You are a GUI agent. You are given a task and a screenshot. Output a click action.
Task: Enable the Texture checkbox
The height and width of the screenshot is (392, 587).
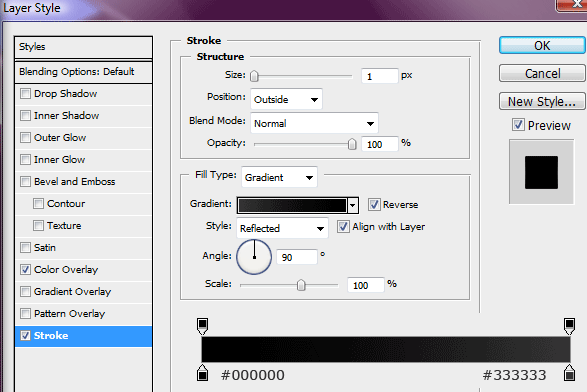point(38,225)
